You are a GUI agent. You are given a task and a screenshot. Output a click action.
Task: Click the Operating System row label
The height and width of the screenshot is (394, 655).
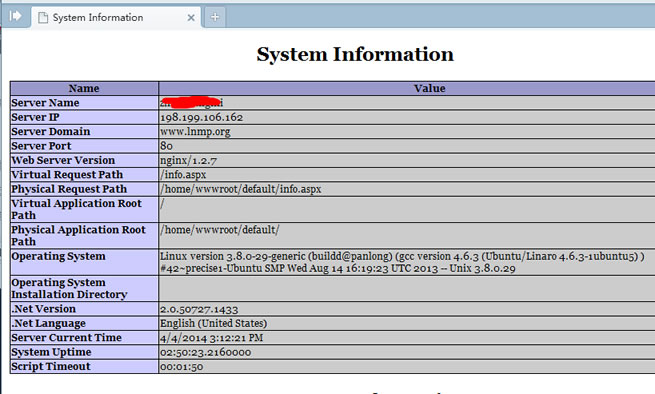point(58,256)
